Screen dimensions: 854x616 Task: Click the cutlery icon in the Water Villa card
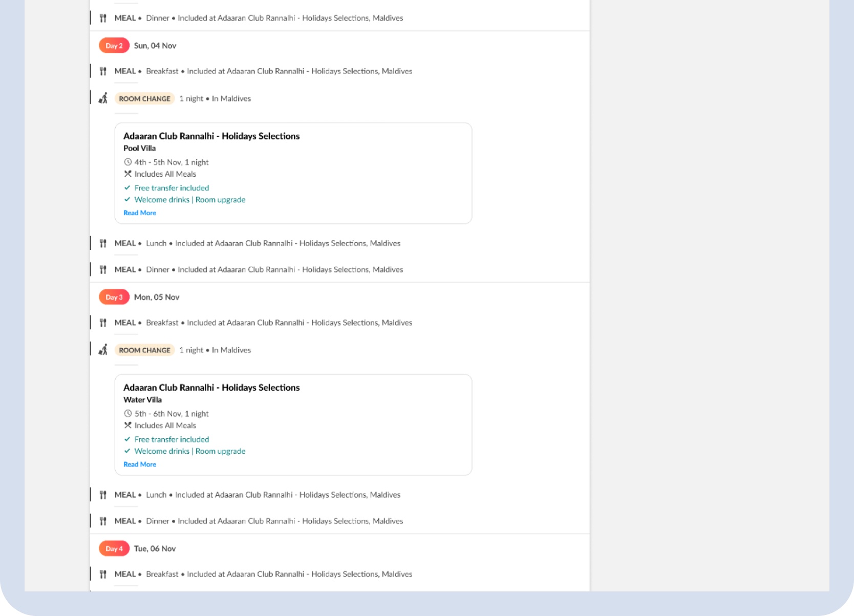[128, 426]
